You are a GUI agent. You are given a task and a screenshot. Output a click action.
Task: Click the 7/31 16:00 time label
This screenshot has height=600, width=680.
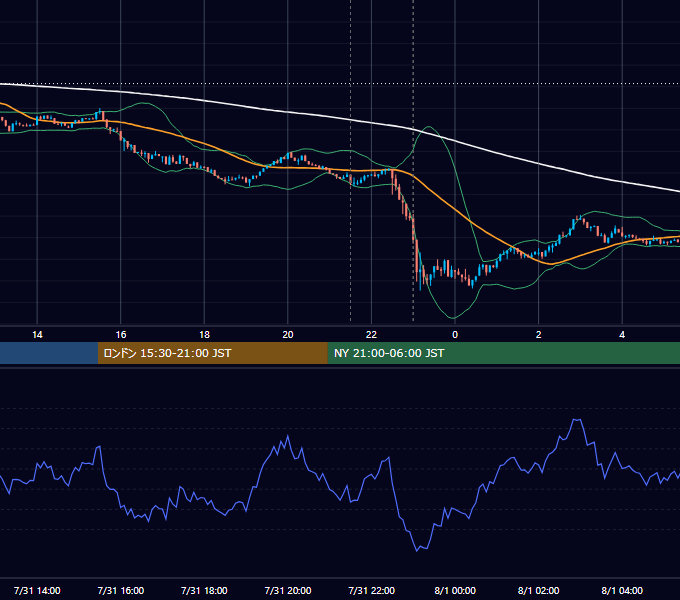pos(121,590)
